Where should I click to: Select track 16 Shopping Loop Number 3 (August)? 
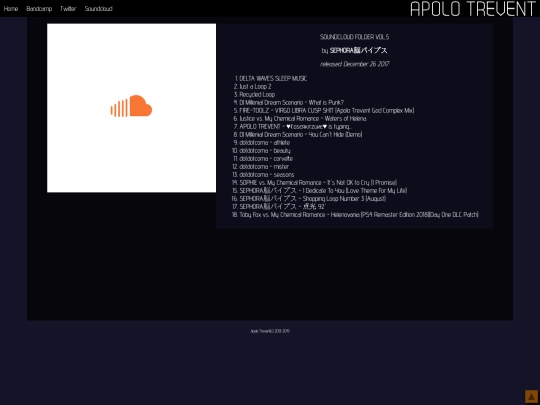click(313, 199)
